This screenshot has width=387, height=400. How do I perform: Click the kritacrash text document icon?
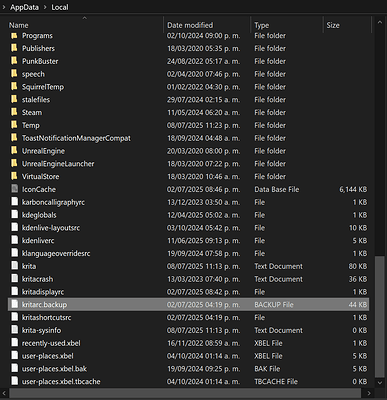tap(14, 279)
